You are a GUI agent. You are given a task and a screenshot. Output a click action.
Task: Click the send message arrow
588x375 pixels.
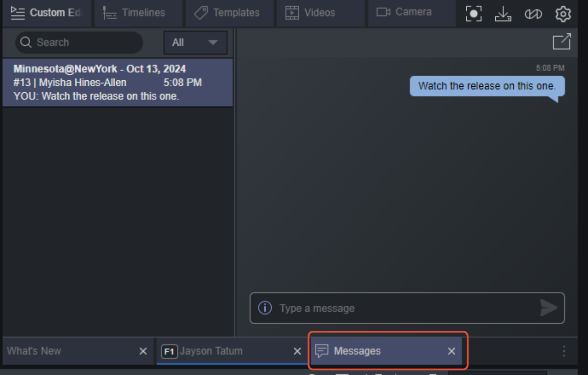[x=549, y=308]
